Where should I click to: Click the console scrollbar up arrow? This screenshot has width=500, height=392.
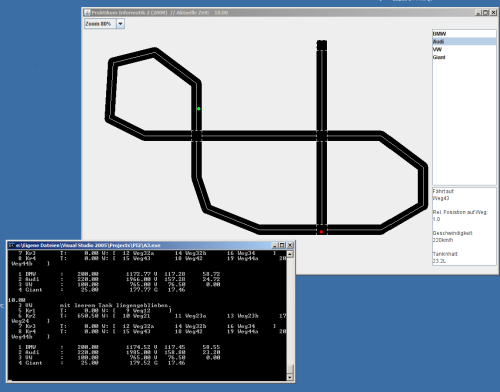[290, 254]
